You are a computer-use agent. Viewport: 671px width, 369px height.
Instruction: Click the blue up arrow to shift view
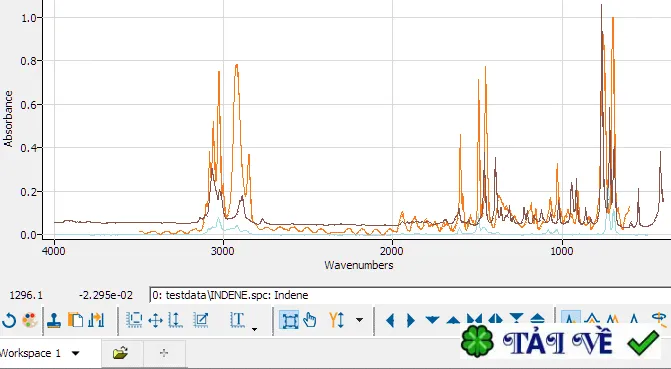pos(453,320)
